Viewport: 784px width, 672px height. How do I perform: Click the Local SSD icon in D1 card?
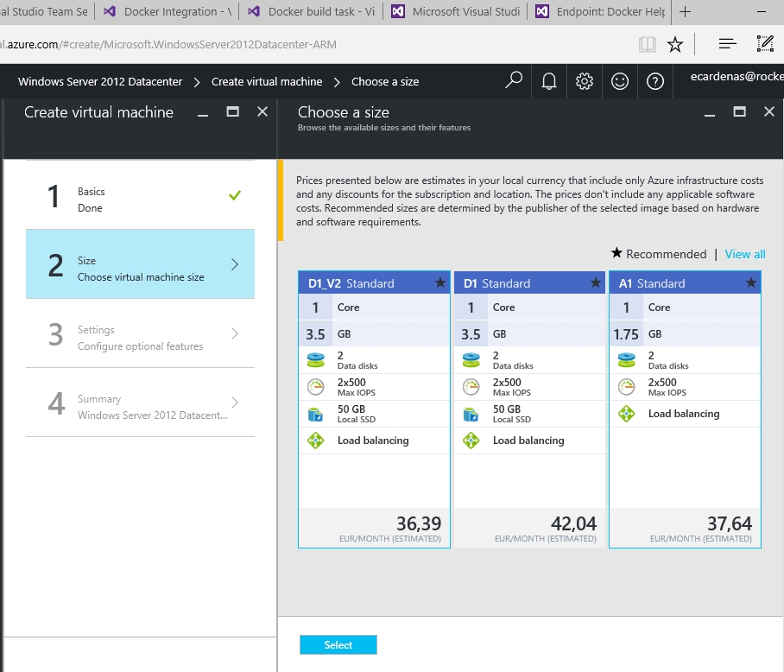point(471,414)
